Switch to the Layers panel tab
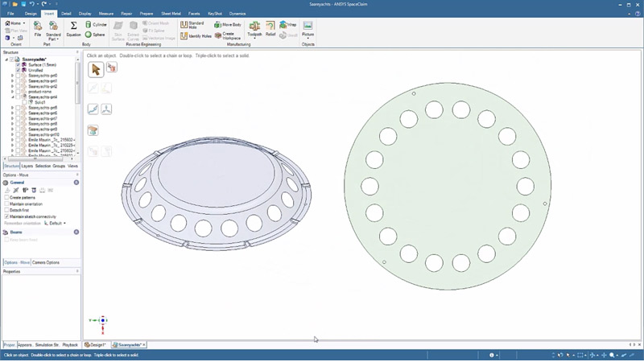 [27, 166]
